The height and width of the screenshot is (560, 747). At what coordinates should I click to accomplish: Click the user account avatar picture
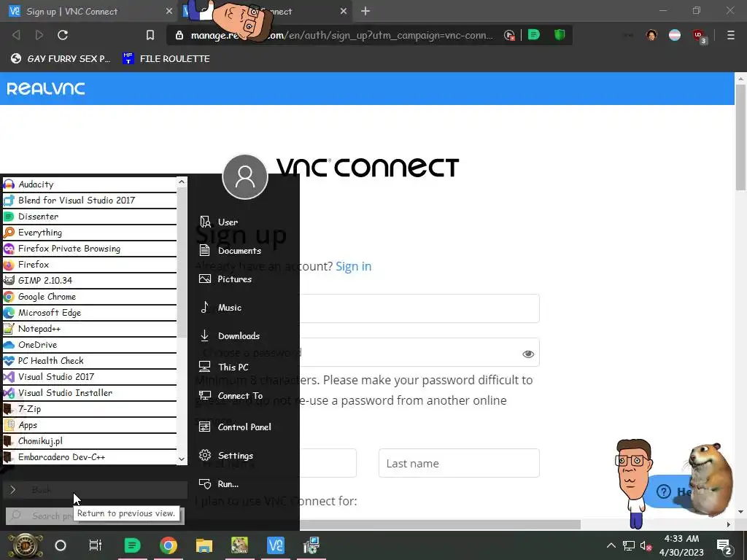click(245, 176)
